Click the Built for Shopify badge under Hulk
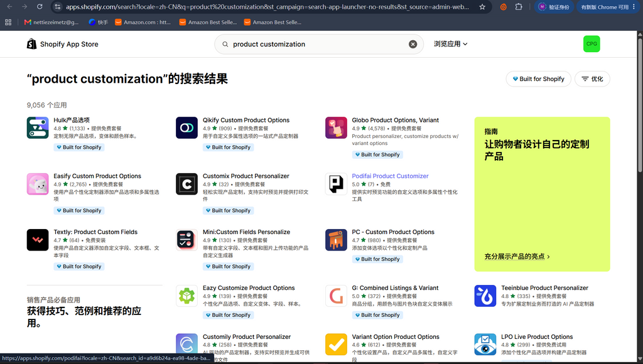The height and width of the screenshot is (364, 643). pos(79,147)
